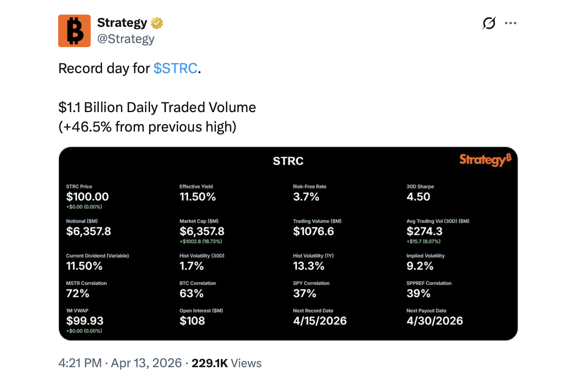Click the Strategy display name
The image size is (588, 381).
point(122,23)
